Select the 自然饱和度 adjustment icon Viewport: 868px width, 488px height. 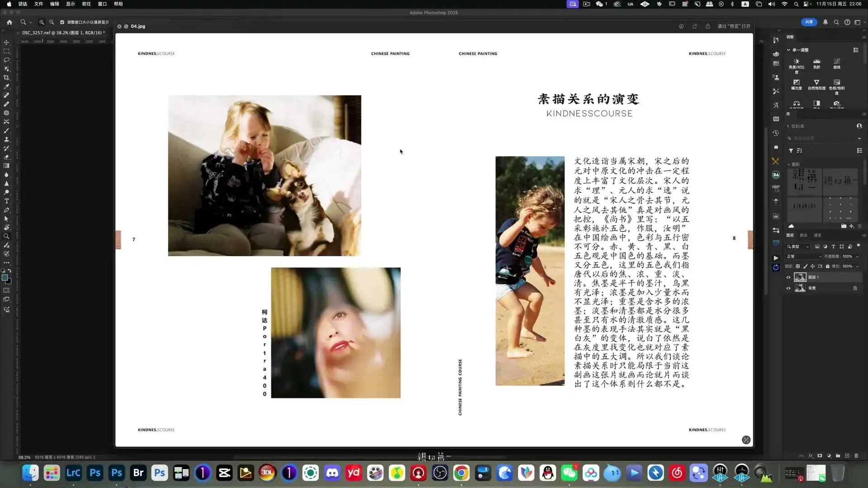(x=816, y=83)
